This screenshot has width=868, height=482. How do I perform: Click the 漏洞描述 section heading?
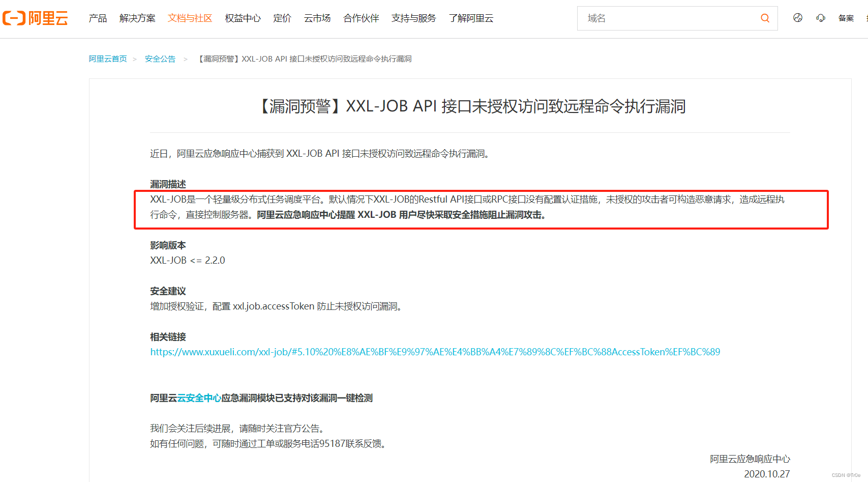point(168,184)
